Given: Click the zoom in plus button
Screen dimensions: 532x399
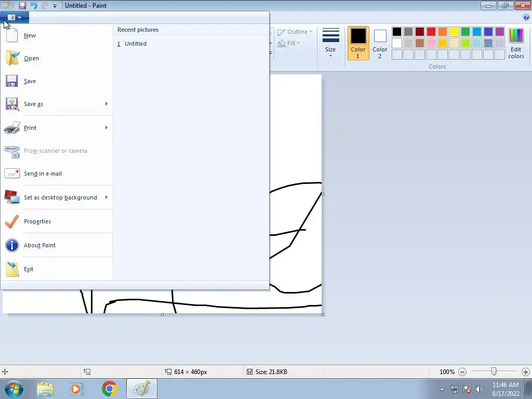Looking at the screenshot, I should click(526, 372).
